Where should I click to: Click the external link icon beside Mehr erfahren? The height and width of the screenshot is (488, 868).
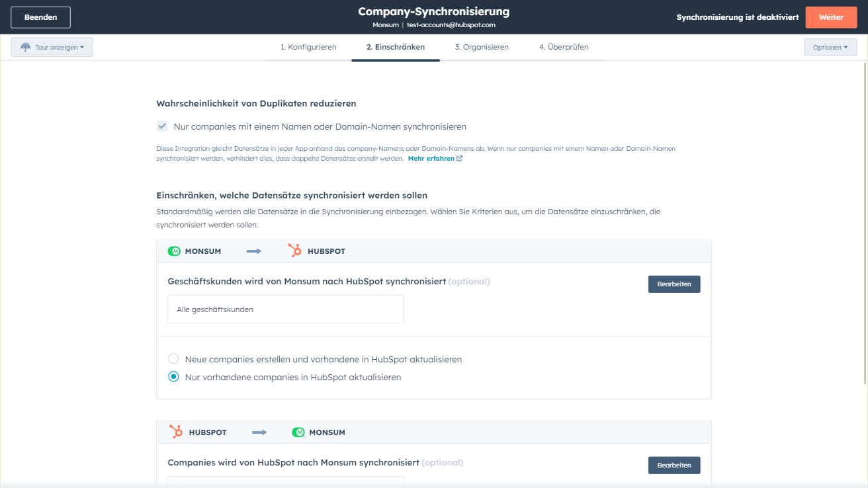pos(460,159)
